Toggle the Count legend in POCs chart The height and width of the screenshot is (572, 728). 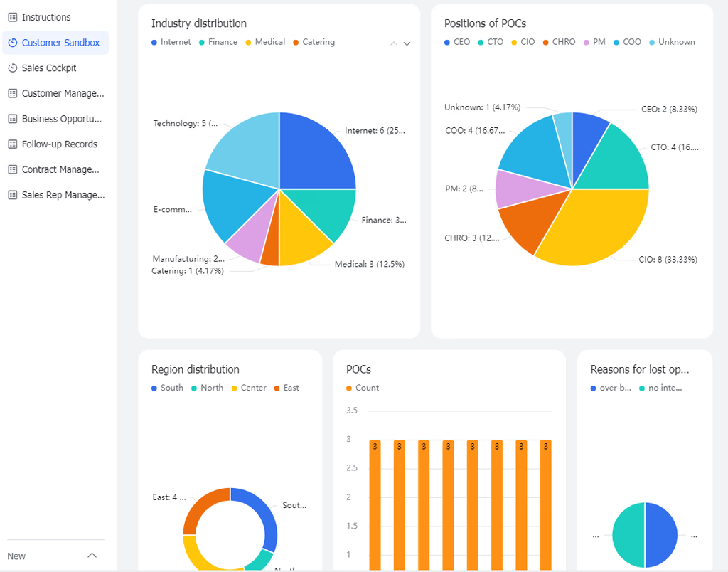point(363,388)
